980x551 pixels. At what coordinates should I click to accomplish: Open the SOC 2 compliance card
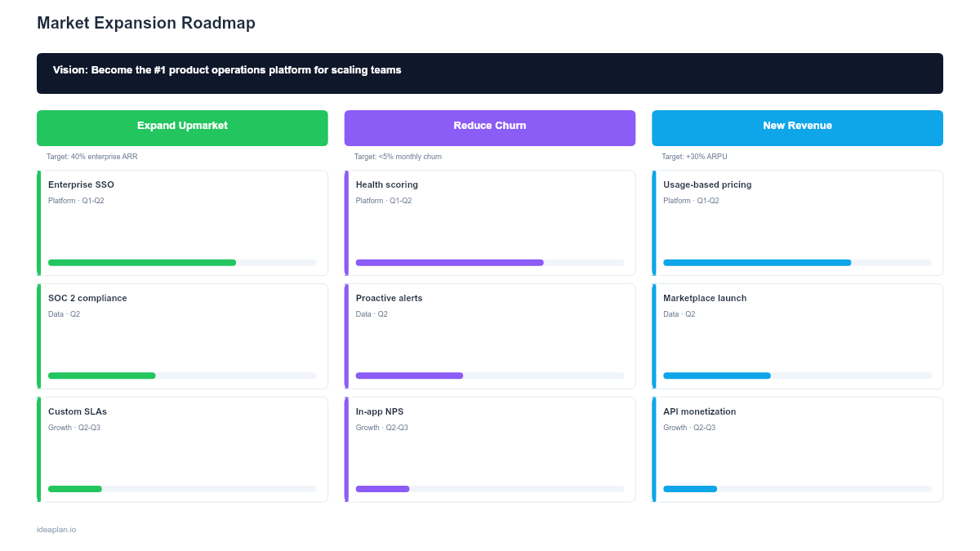[181, 335]
